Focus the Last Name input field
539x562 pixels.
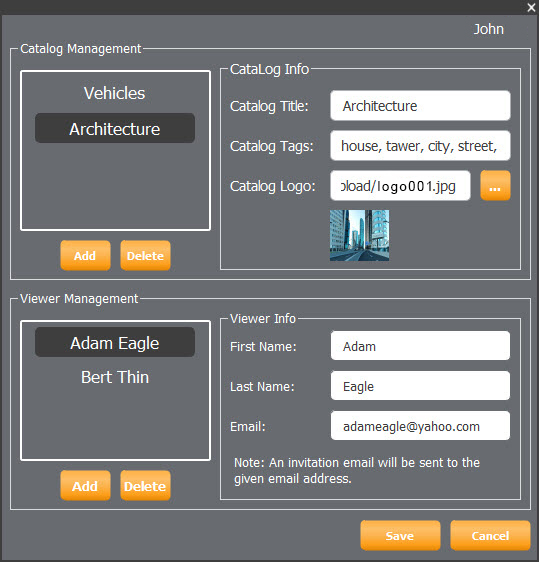(x=420, y=386)
